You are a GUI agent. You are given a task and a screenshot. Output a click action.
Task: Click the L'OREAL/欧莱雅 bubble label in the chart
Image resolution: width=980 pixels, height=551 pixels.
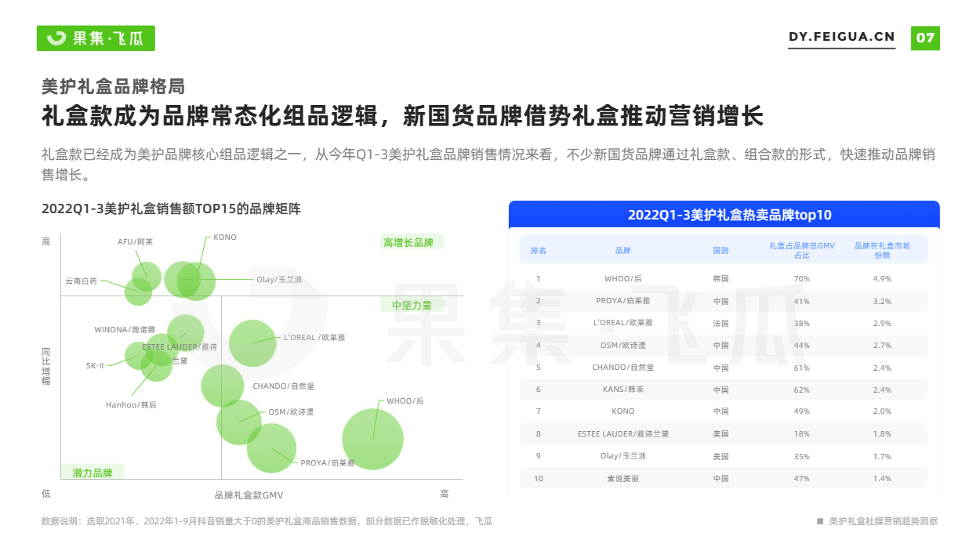(314, 338)
